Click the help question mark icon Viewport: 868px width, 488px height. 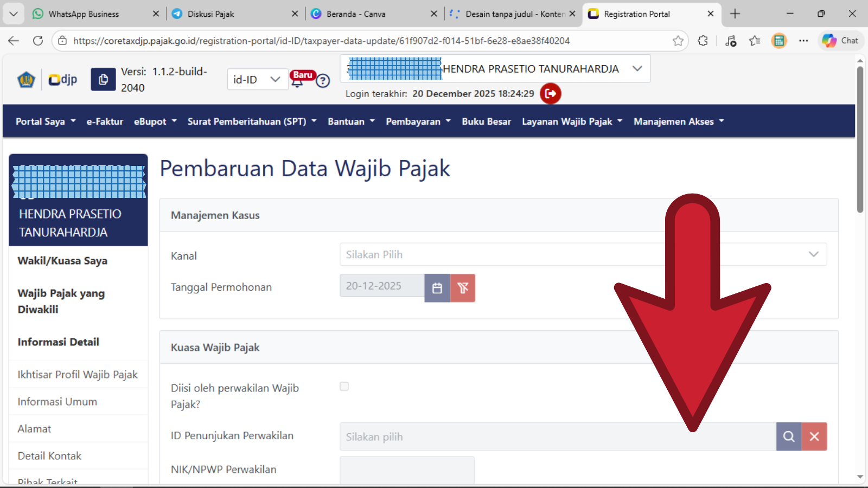323,81
